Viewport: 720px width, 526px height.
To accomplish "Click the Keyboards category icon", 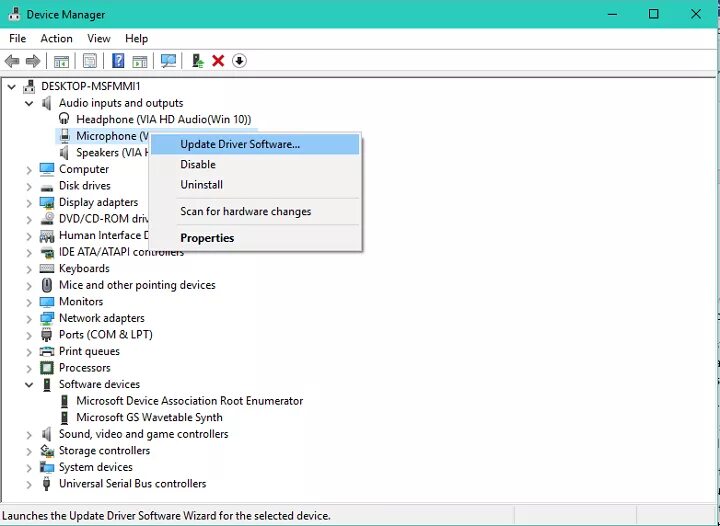I will pos(47,269).
